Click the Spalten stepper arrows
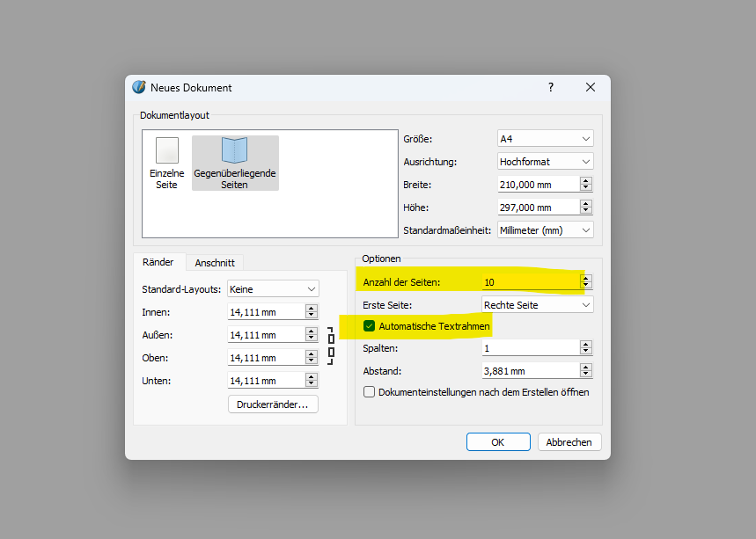Viewport: 756px width, 539px height. [586, 348]
